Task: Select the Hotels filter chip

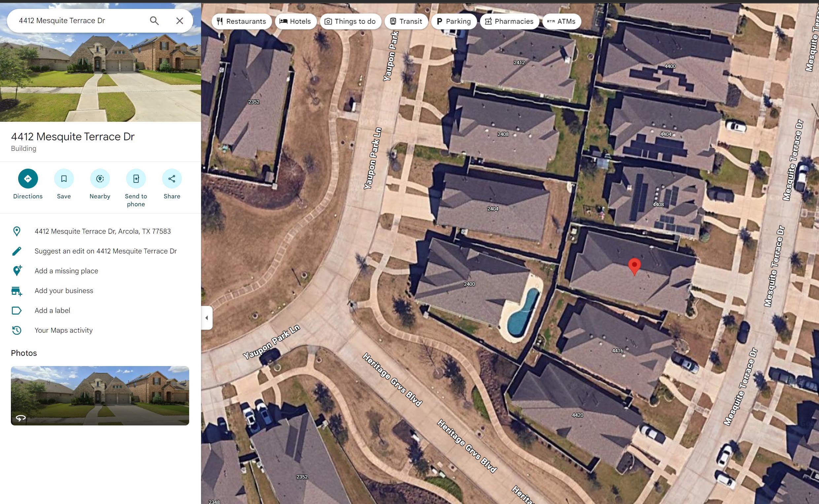Action: [295, 21]
